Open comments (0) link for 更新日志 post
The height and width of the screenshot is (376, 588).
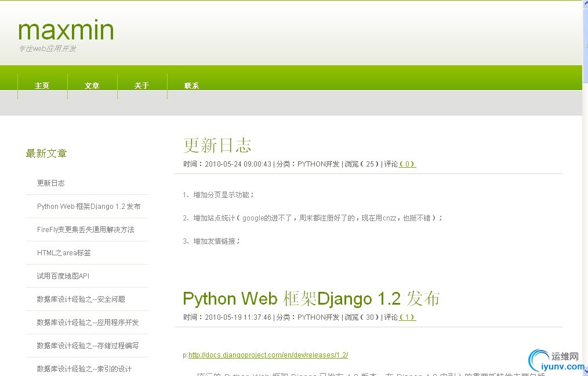tap(407, 164)
